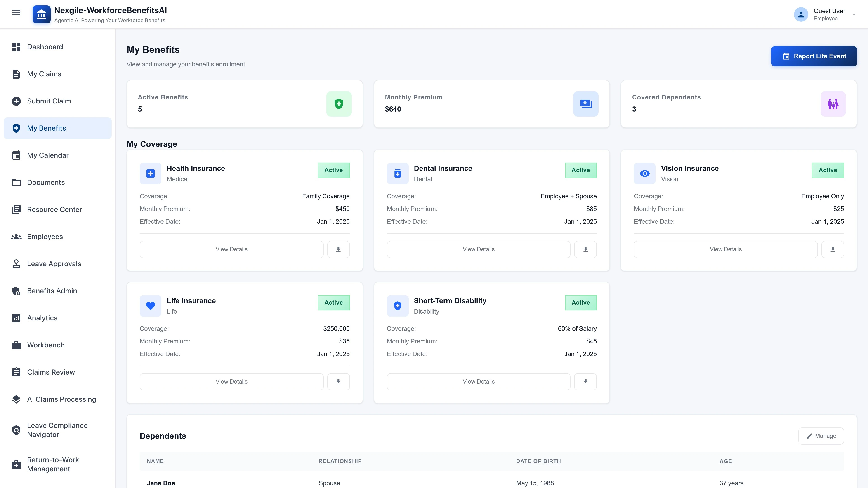Select the Dashboard icon in the sidebar
The height and width of the screenshot is (488, 868).
(16, 47)
